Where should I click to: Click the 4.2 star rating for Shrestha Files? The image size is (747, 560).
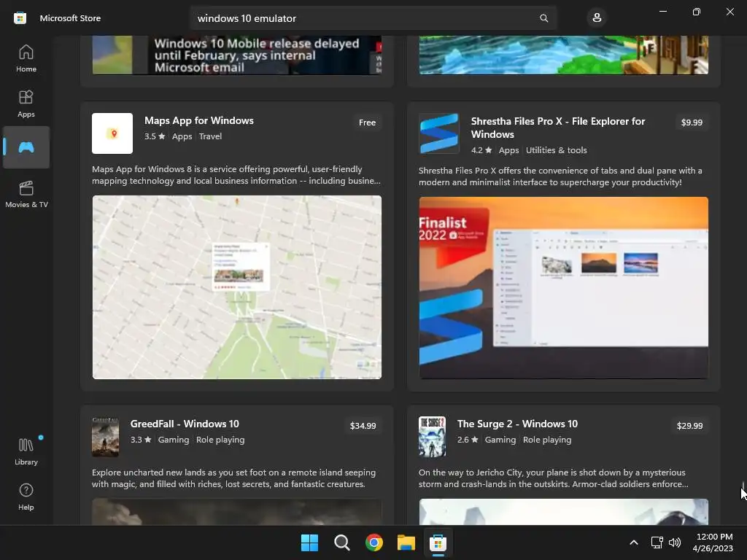[481, 150]
